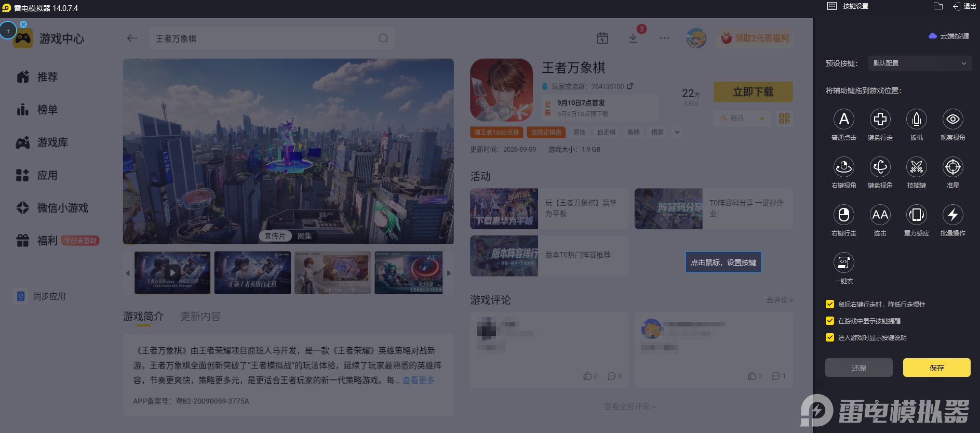Open the folder icon beside 退出
This screenshot has height=433, width=980.
pyautogui.click(x=938, y=6)
